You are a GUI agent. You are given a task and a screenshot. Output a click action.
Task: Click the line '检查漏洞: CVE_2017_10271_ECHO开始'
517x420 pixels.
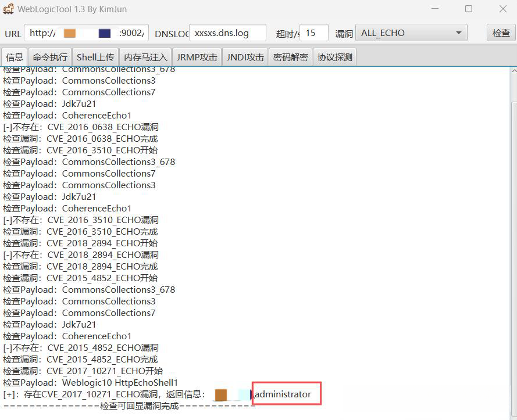pyautogui.click(x=83, y=371)
